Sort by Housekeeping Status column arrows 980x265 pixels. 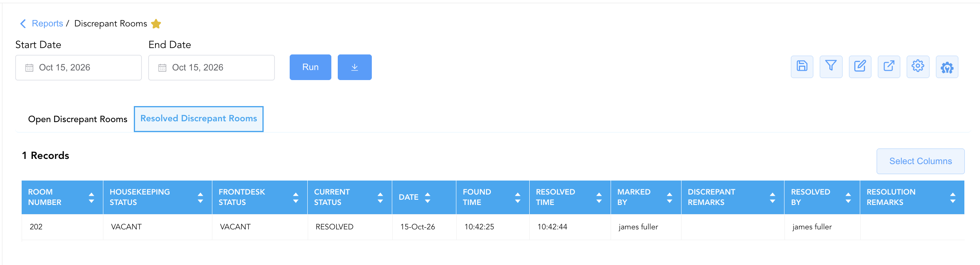[x=200, y=197]
